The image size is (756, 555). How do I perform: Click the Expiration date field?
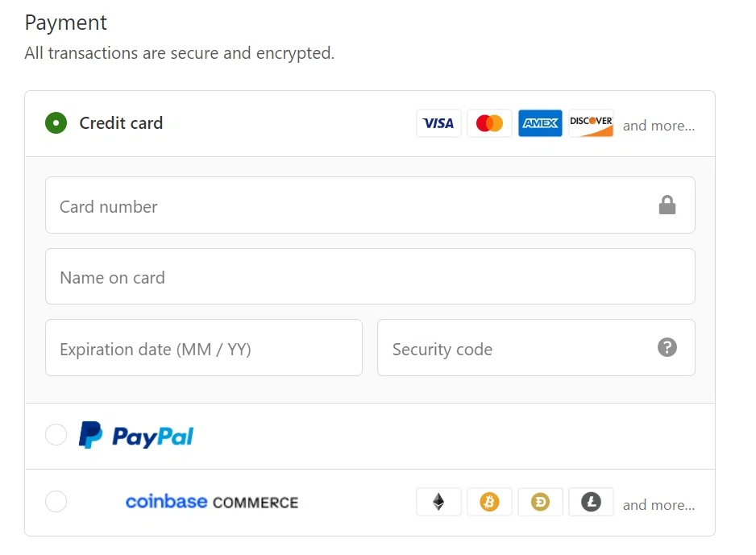pos(203,348)
